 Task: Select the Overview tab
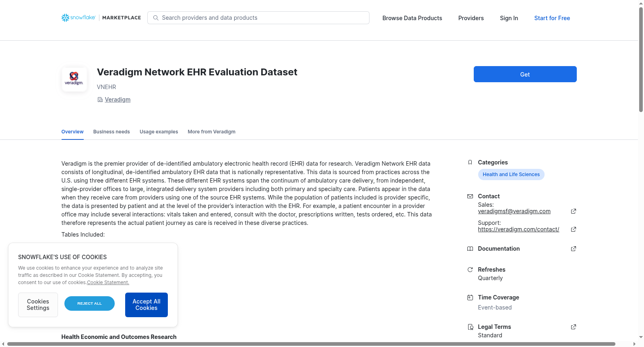tap(72, 132)
